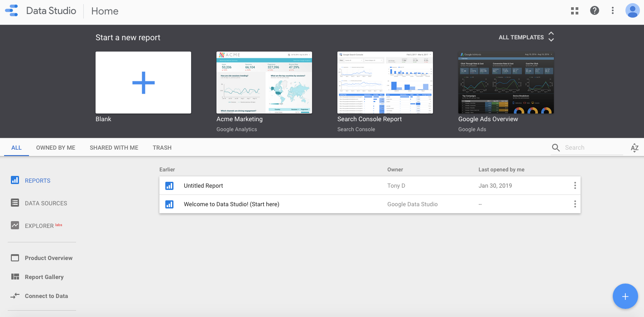Toggle the AZ sort order icon
The image size is (644, 317).
coord(634,147)
